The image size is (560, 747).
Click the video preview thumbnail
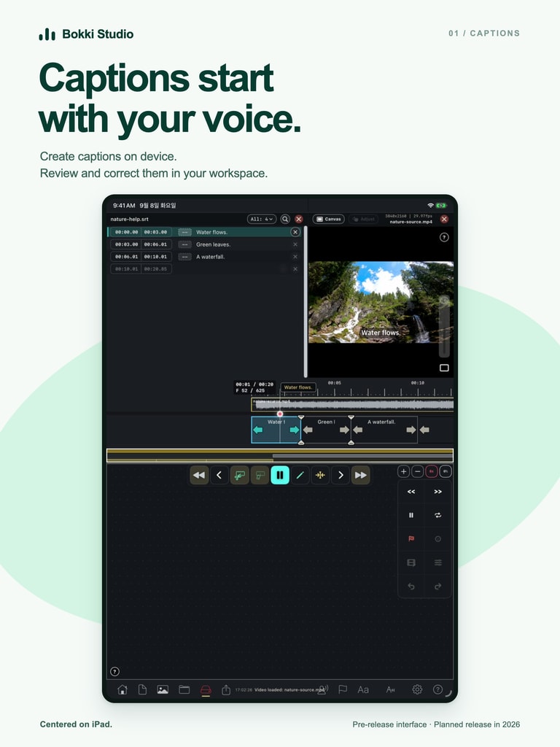[x=381, y=302]
